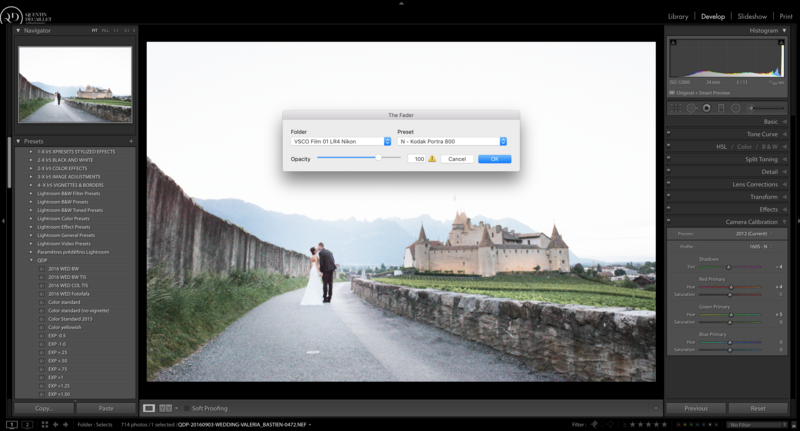Toggle the Tone Curve panel switch
Screen dimensions: 800x431
[x=668, y=133]
